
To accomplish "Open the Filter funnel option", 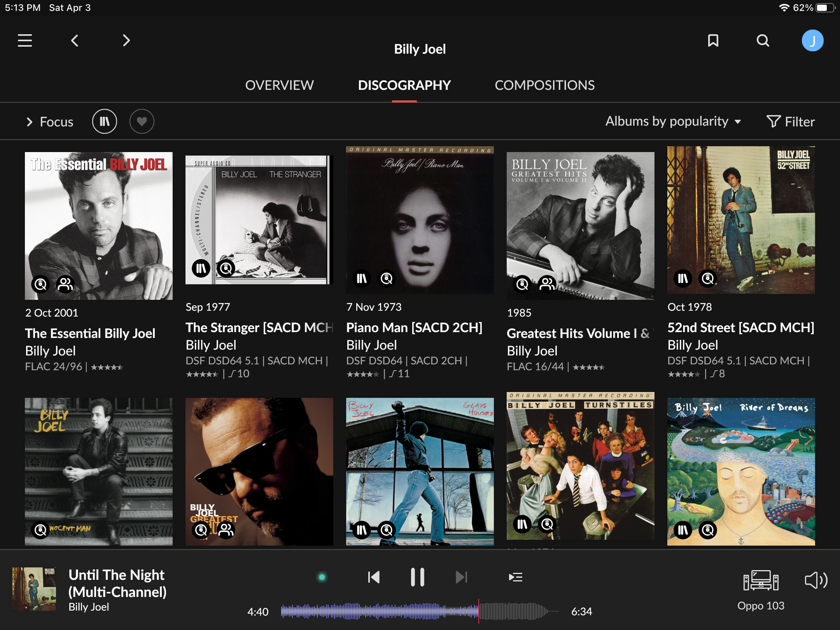I will pos(790,122).
